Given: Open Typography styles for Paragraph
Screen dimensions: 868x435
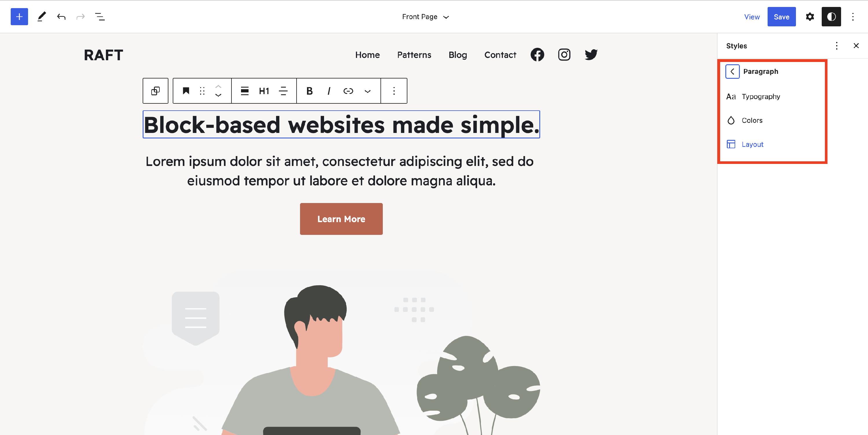Looking at the screenshot, I should tap(761, 96).
